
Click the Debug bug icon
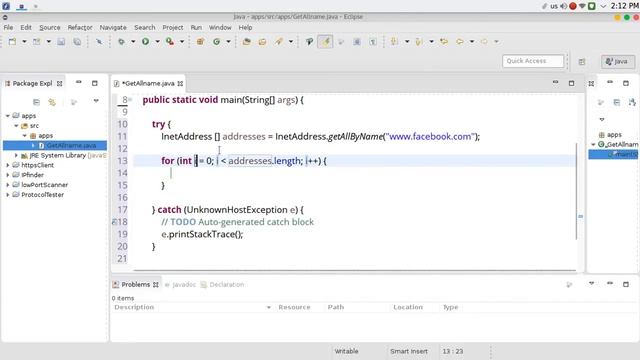point(121,42)
